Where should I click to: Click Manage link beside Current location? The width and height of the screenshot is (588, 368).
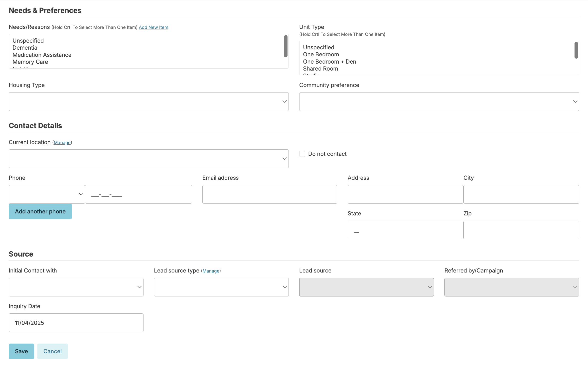62,143
